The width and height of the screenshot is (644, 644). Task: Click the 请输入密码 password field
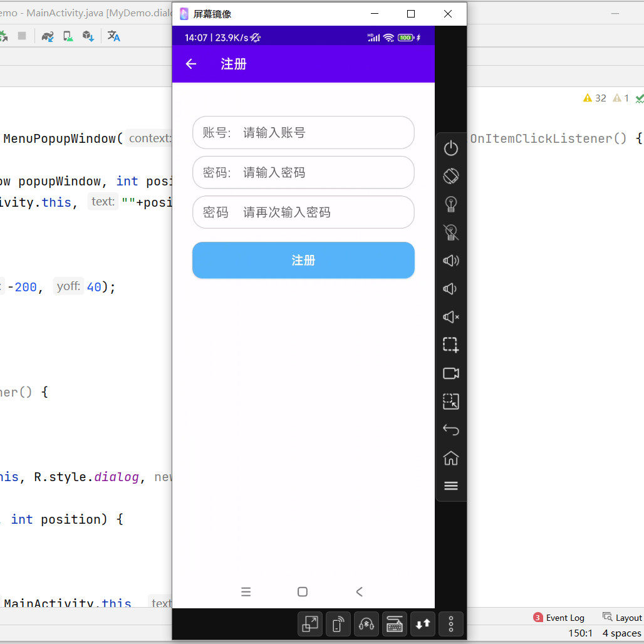point(303,172)
